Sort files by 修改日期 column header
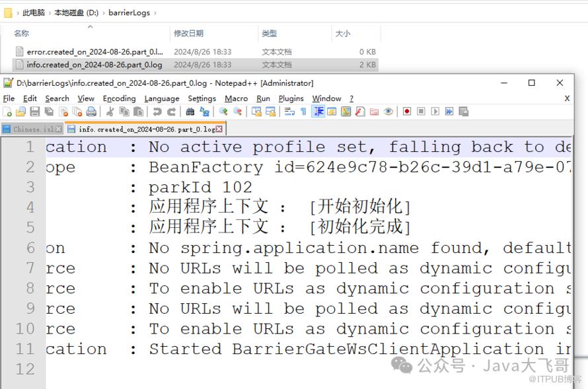This screenshot has width=588, height=389. (189, 33)
